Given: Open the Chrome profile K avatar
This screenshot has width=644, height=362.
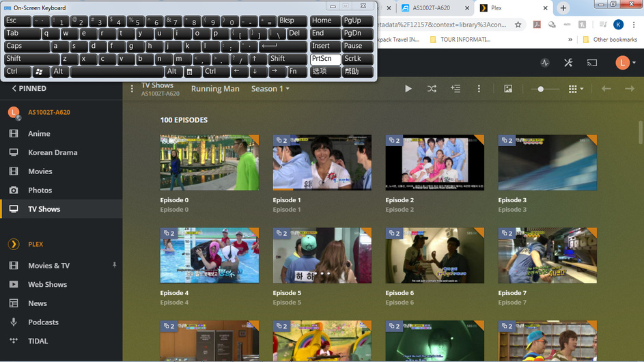Looking at the screenshot, I should [x=618, y=25].
